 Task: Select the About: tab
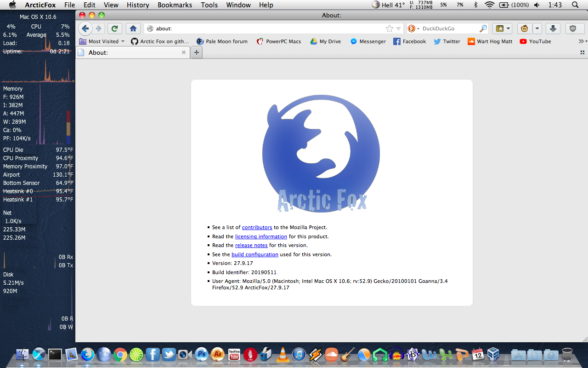click(x=132, y=52)
